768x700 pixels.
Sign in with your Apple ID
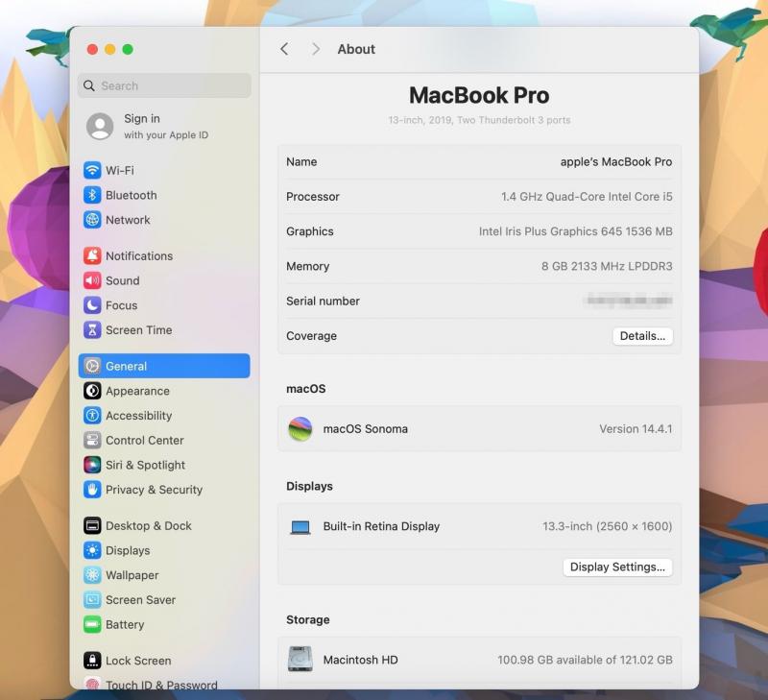point(166,127)
